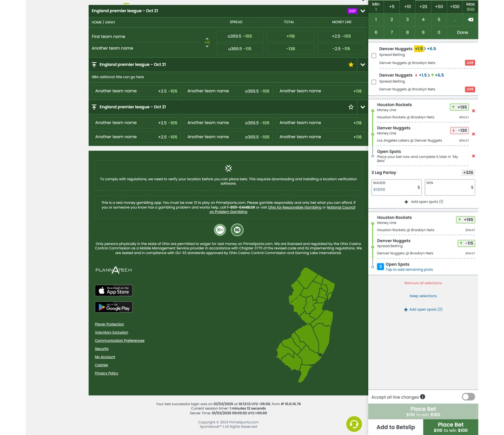
Task: Click in the WAGER input field
Action: 396,187
